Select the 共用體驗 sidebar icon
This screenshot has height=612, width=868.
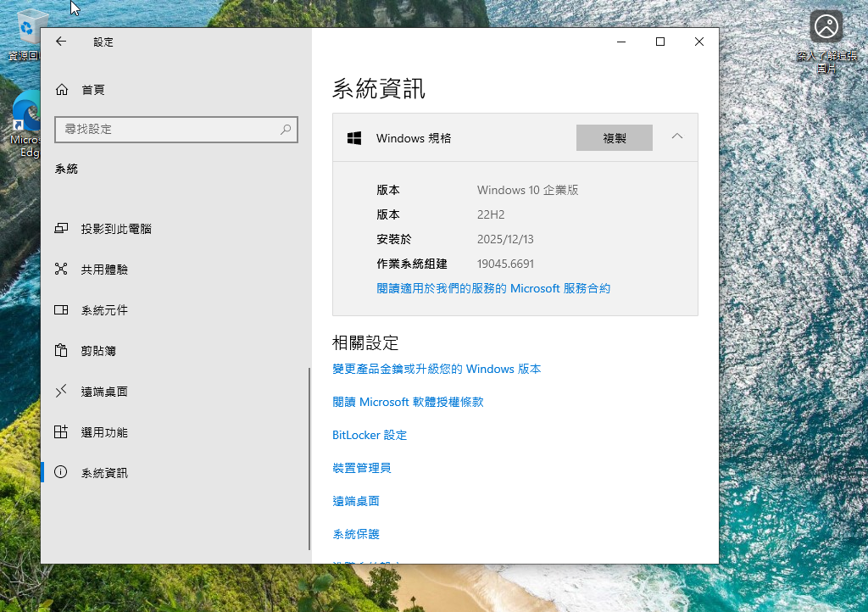(x=61, y=270)
